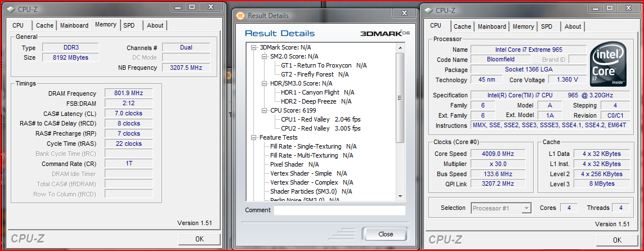Click OK in the Memory CPU-Z window
The width and height of the screenshot is (644, 251).
tap(200, 239)
